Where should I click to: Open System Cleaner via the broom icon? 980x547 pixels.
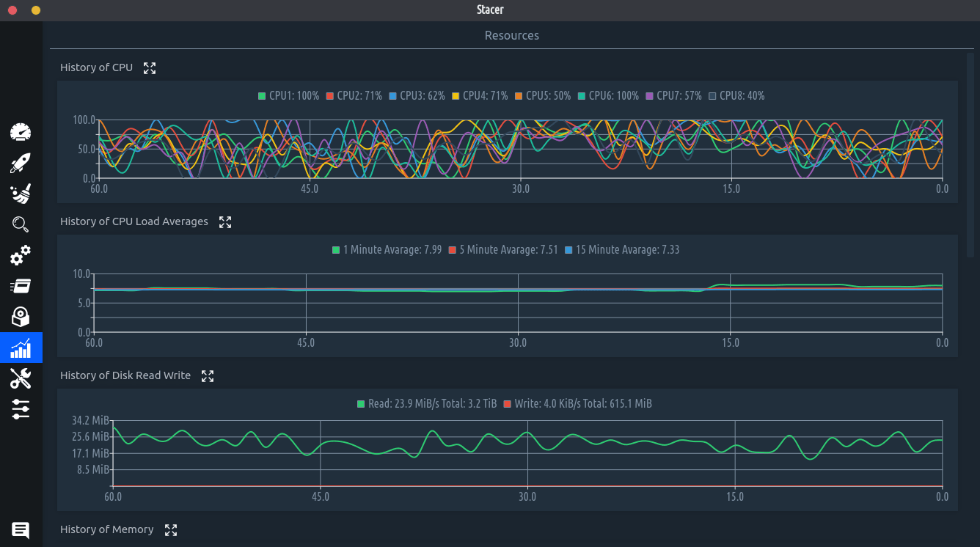click(21, 194)
